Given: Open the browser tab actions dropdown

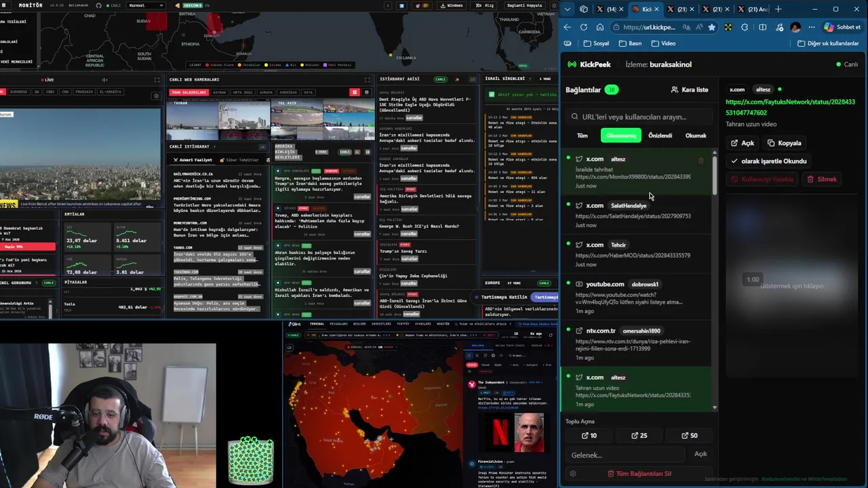Looking at the screenshot, I should (x=568, y=9).
